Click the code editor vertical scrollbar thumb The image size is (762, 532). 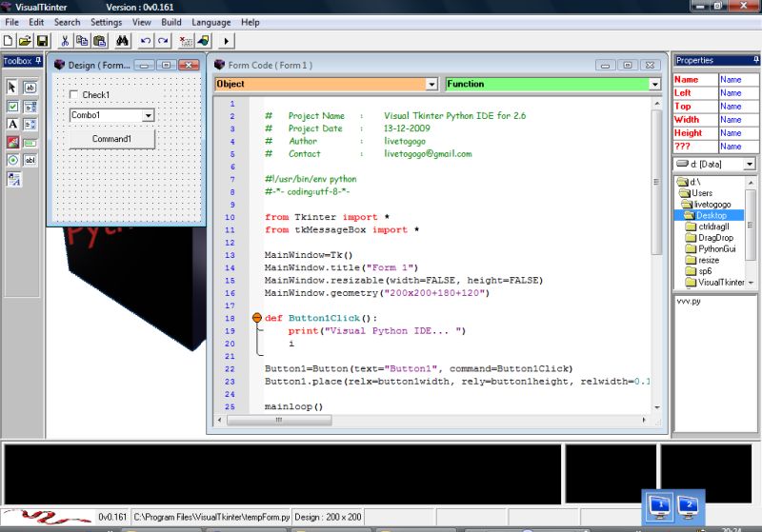point(656,182)
